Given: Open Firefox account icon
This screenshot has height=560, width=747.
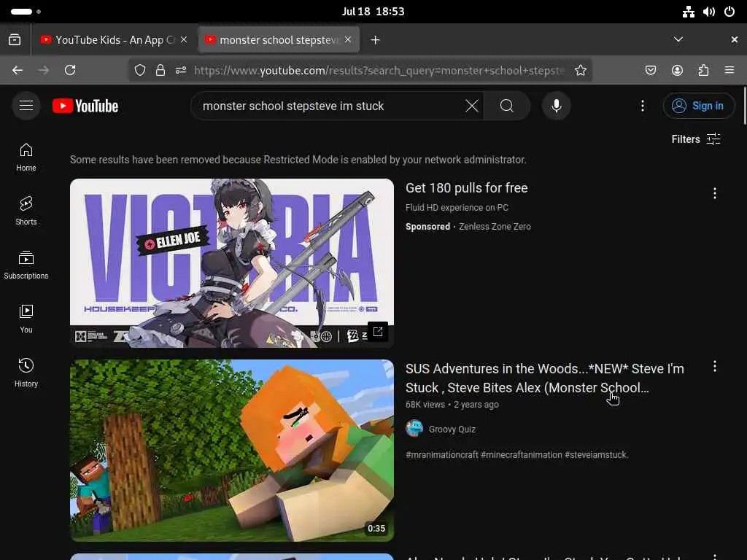Looking at the screenshot, I should 677,71.
